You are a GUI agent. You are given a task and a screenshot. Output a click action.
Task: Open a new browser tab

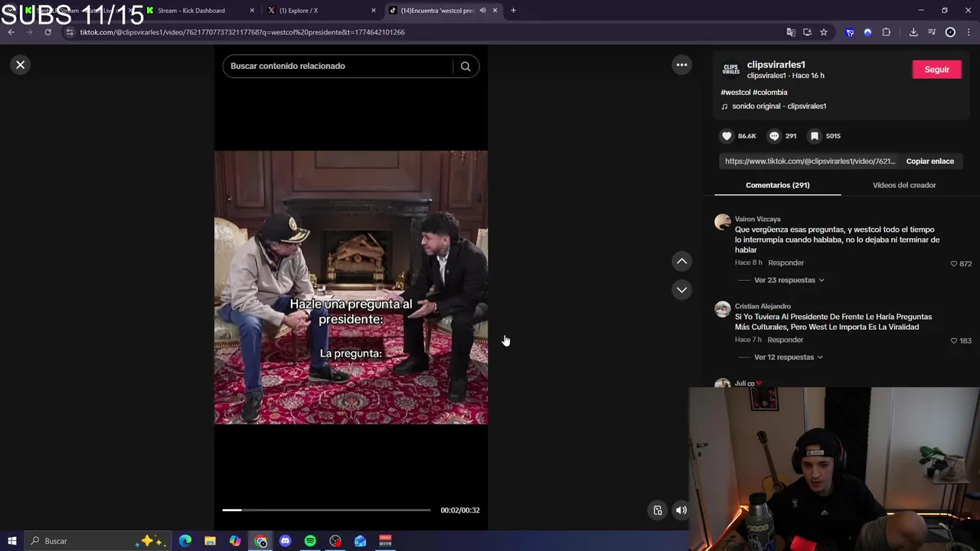(513, 11)
